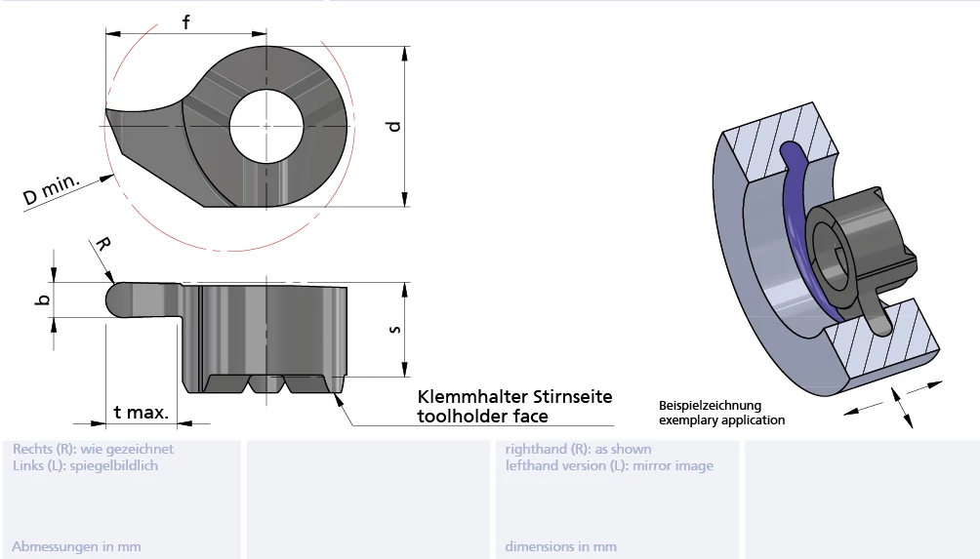This screenshot has width=980, height=559.
Task: Select the 'D min.' label
Action: tap(53, 187)
